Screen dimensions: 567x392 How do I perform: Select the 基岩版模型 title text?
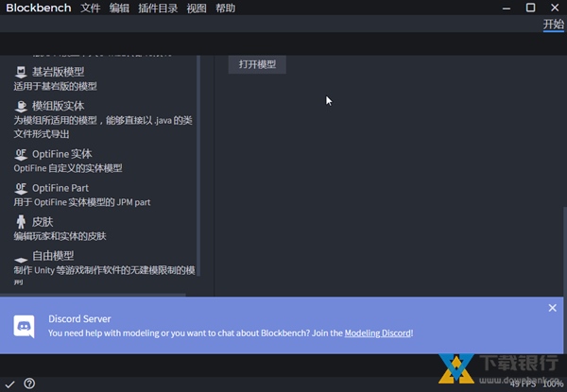pyautogui.click(x=59, y=72)
